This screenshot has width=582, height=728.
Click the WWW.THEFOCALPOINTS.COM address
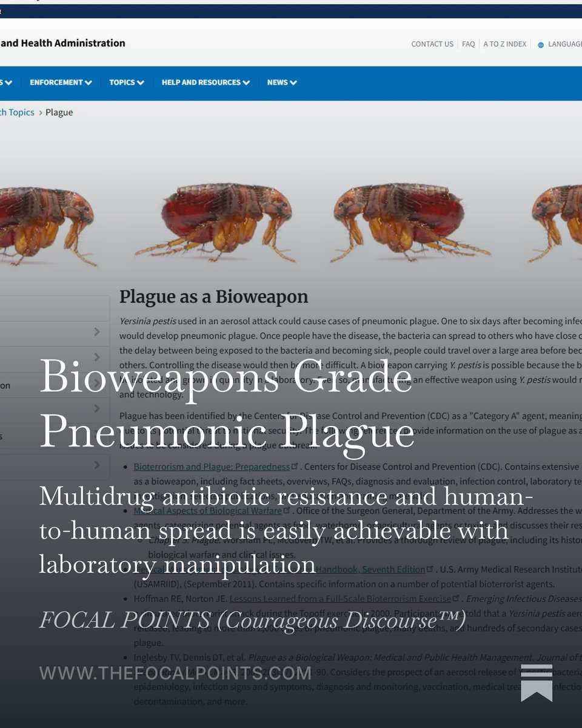[x=175, y=673]
